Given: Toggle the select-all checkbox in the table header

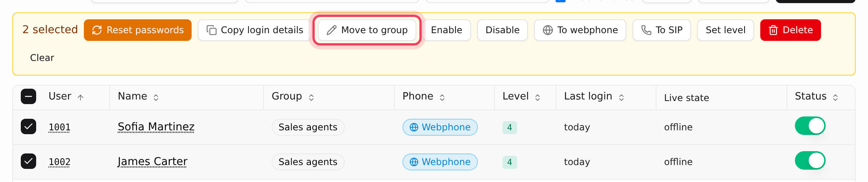Looking at the screenshot, I should (x=28, y=96).
